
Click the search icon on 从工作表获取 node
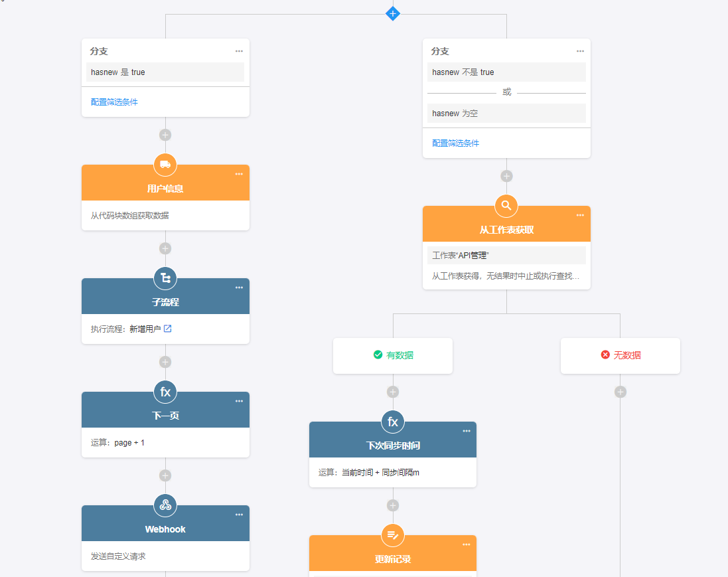click(506, 206)
